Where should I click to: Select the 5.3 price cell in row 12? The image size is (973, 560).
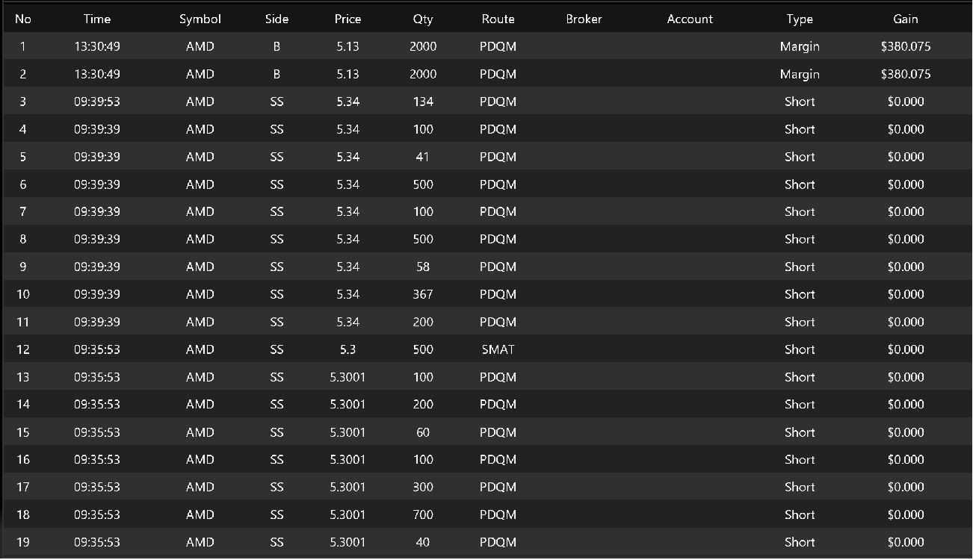click(x=347, y=349)
